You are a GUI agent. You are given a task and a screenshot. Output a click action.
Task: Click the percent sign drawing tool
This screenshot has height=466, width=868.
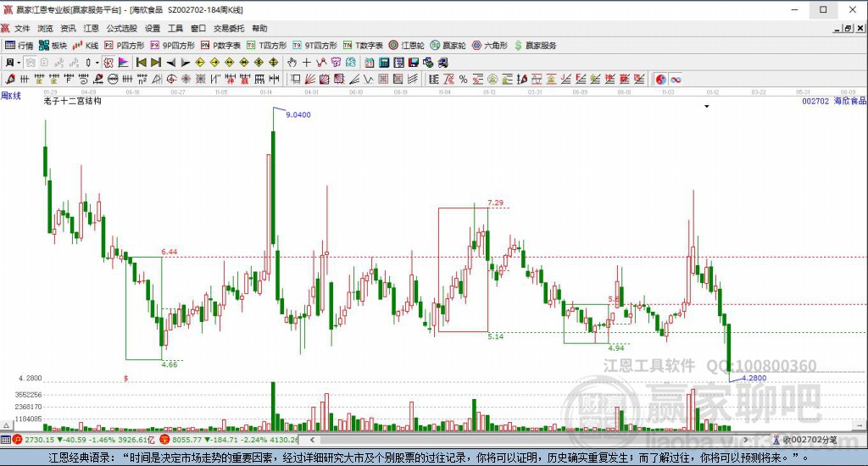coord(463,79)
